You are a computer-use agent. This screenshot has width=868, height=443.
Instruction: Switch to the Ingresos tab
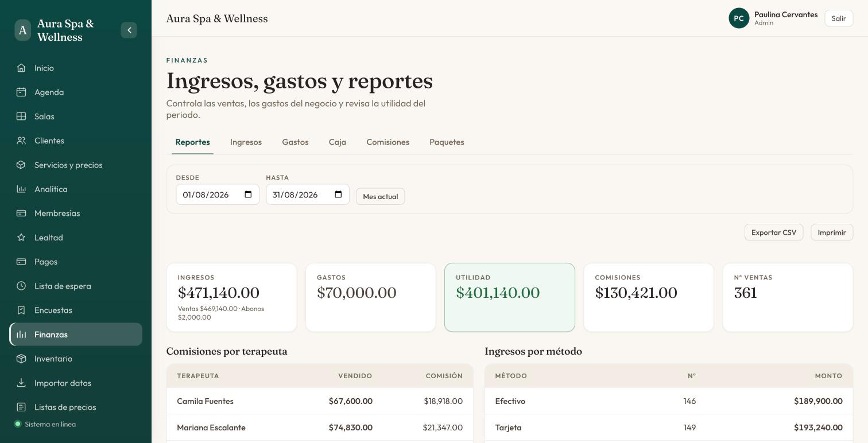tap(246, 142)
